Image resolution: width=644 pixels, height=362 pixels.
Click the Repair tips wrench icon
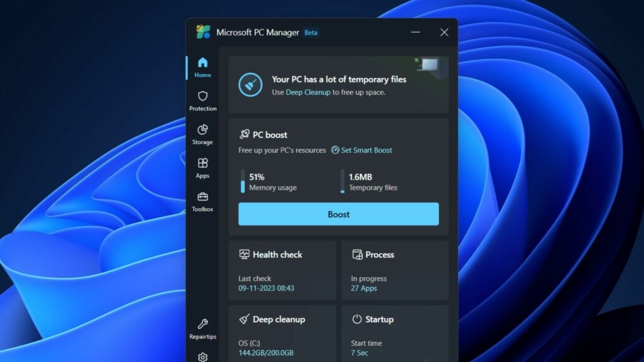[x=203, y=324]
